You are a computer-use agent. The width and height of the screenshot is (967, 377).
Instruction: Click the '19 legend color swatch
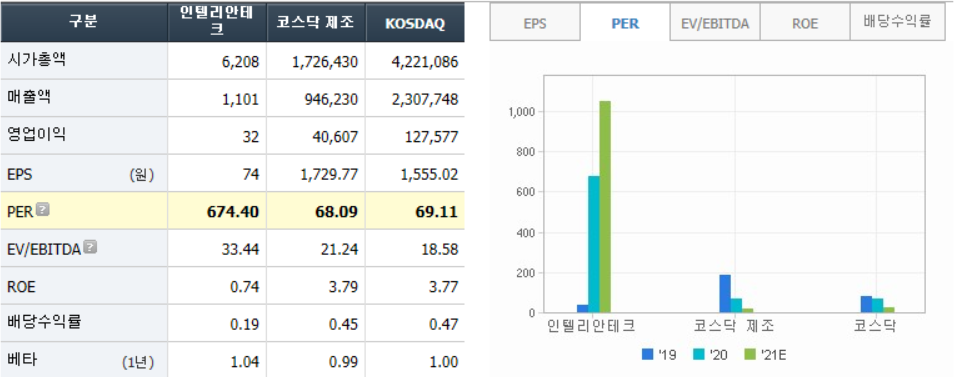pyautogui.click(x=648, y=354)
